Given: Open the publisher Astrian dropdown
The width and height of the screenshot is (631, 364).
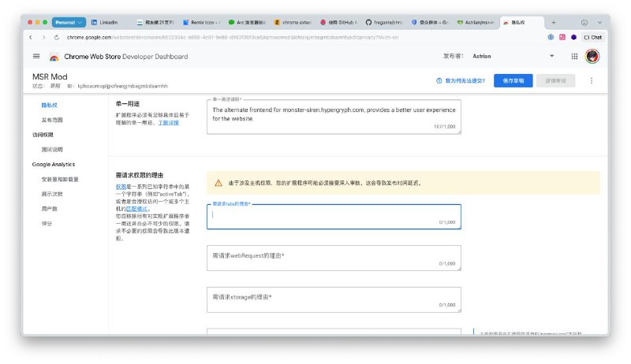Looking at the screenshot, I should tap(513, 56).
